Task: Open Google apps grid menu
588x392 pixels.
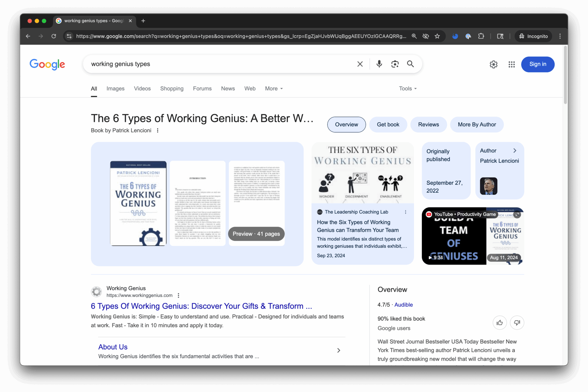Action: click(x=511, y=64)
